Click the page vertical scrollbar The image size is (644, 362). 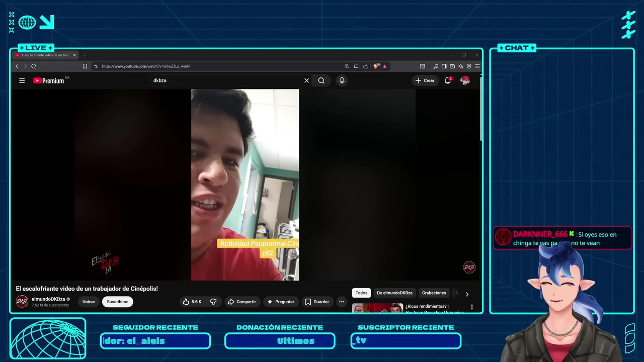pyautogui.click(x=481, y=108)
